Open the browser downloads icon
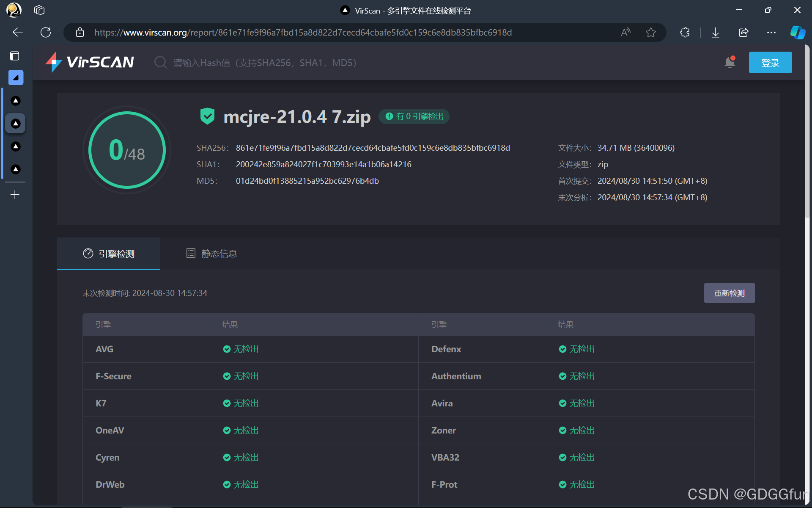Viewport: 812px width, 508px height. tap(716, 33)
